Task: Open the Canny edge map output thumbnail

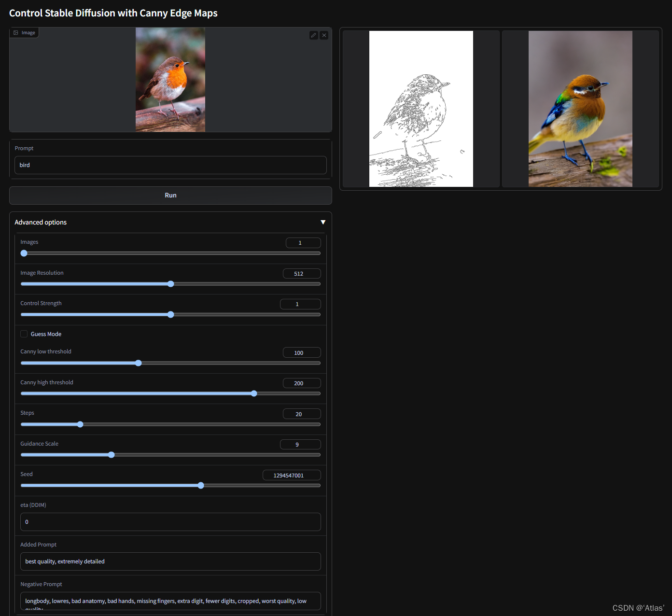Action: [x=421, y=109]
